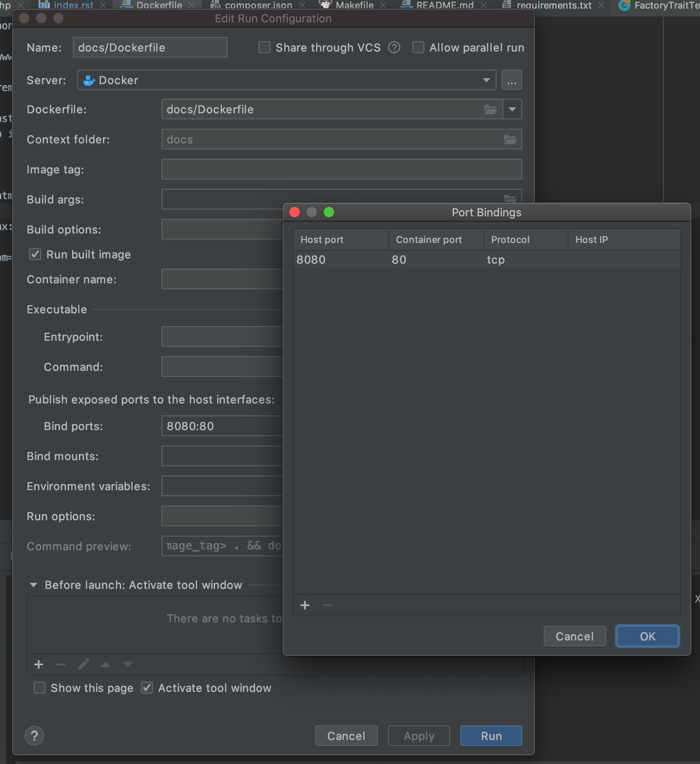Move Before launch task down

[x=128, y=664]
